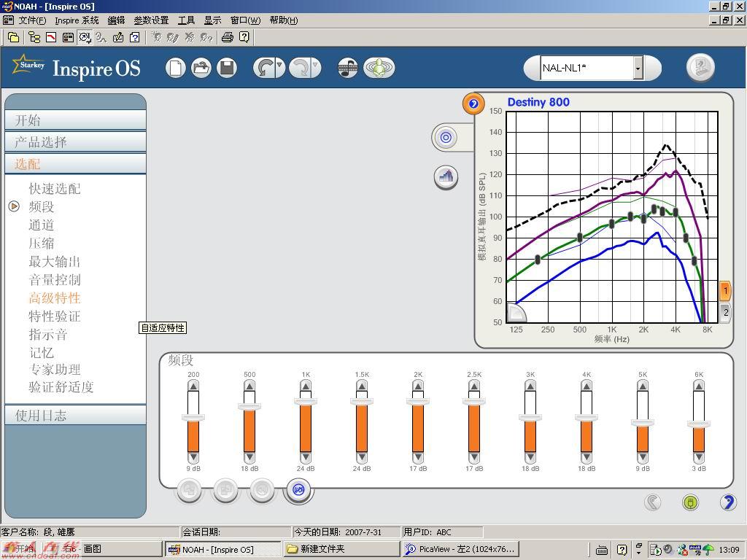Print using the printer toolbar icon
The height and width of the screenshot is (560, 747).
228,37
